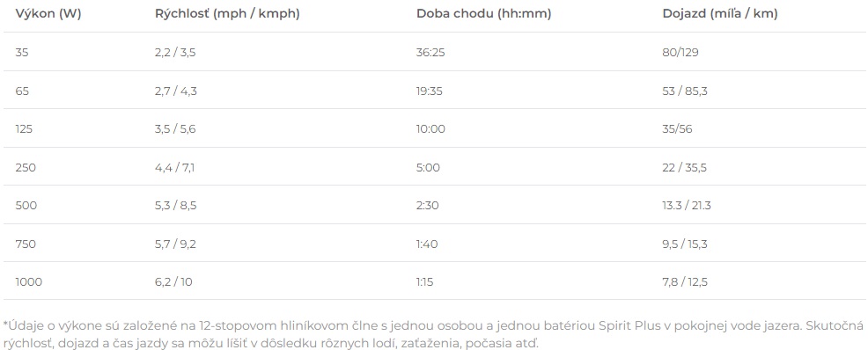Image resolution: width=868 pixels, height=350 pixels.
Task: Click the 65 W power row
Action: [434, 91]
